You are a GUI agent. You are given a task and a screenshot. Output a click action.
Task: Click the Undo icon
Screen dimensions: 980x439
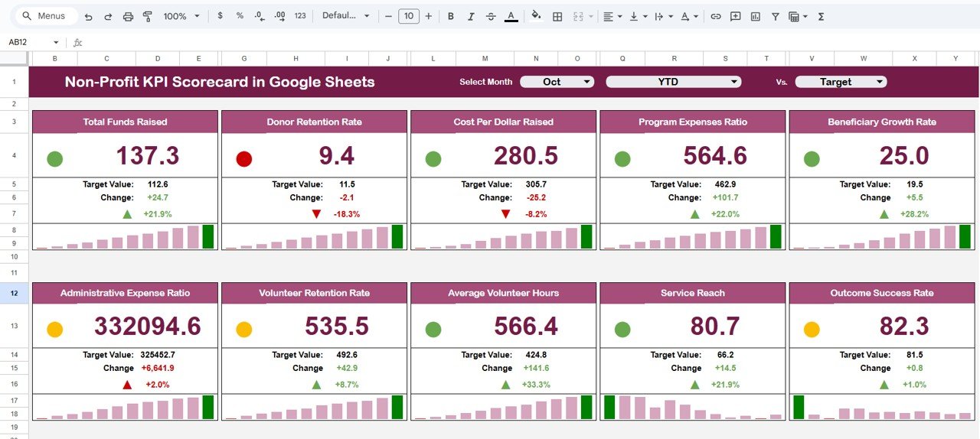[x=89, y=16]
